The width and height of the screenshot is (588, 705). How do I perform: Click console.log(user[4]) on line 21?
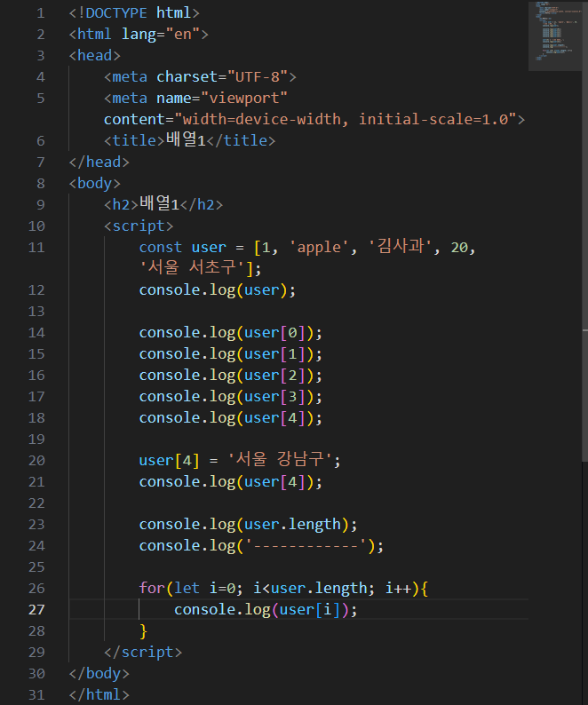[x=230, y=482]
